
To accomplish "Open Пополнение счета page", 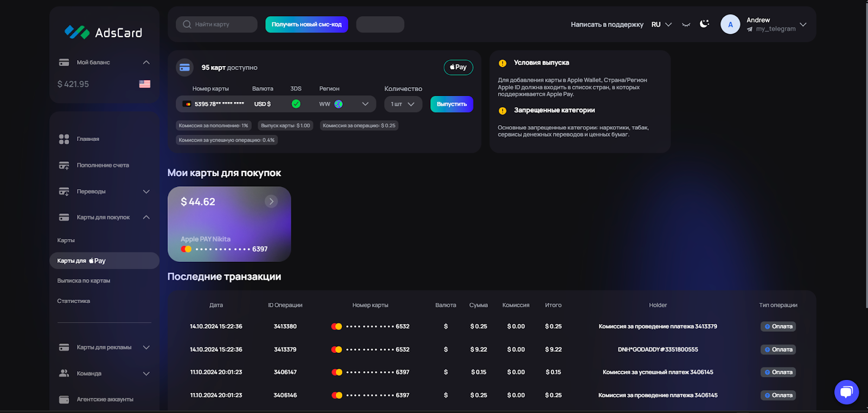I will [x=103, y=165].
